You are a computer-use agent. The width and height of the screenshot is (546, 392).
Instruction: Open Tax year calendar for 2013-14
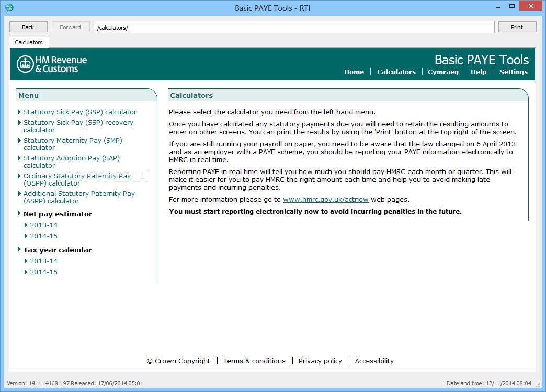[43, 261]
